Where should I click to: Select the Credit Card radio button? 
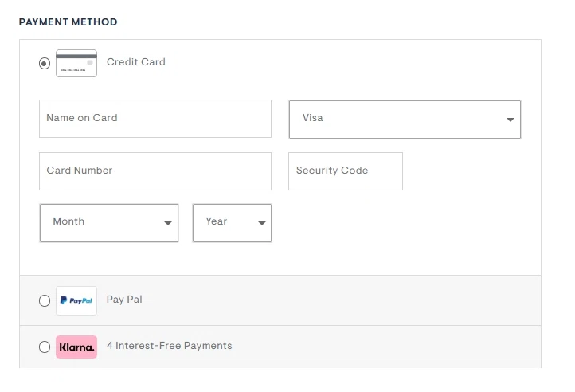click(45, 64)
